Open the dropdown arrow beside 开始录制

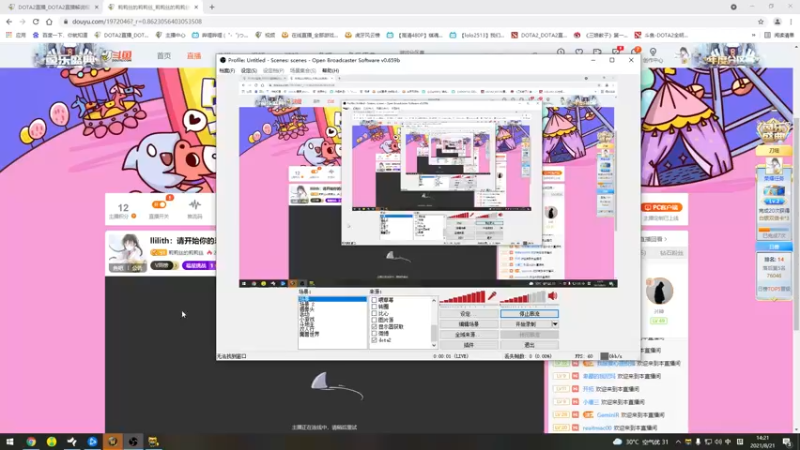point(555,324)
